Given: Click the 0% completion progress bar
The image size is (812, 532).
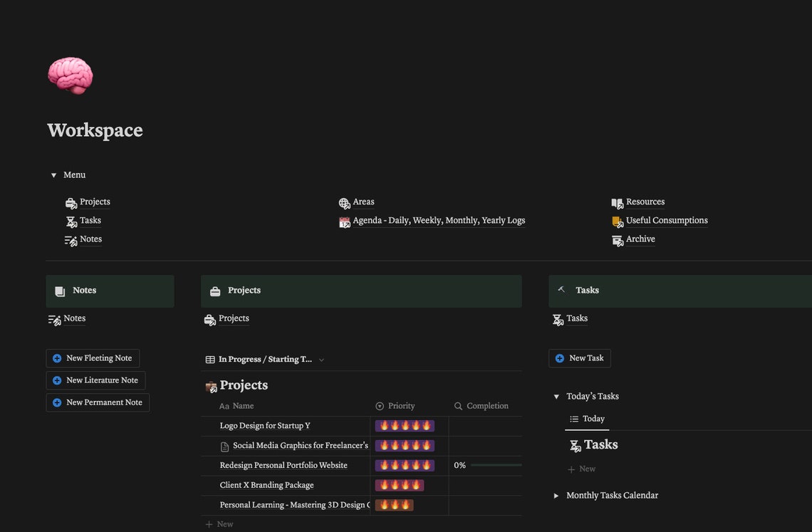Looking at the screenshot, I should (496, 465).
